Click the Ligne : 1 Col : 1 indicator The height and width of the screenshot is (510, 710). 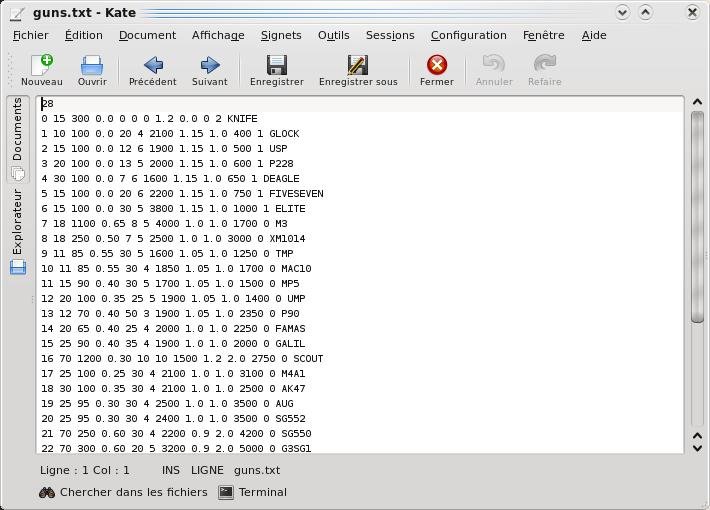tap(85, 470)
